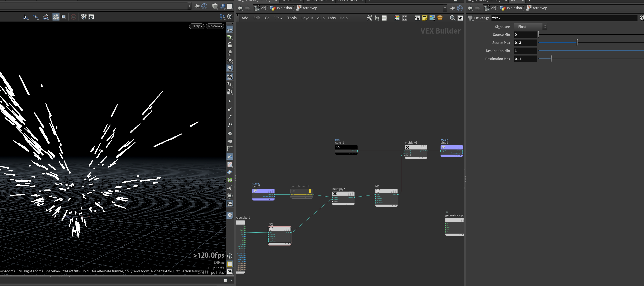Click the network color palette grid icon
Image resolution: width=644 pixels, height=286 pixels.
pyautogui.click(x=397, y=18)
